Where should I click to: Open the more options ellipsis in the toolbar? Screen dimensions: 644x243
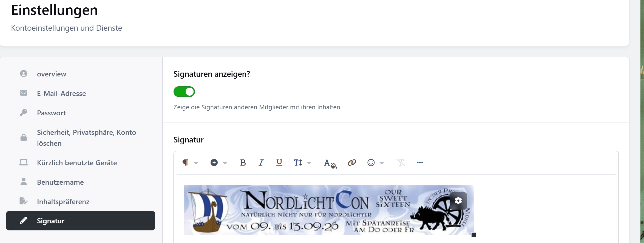click(x=420, y=163)
